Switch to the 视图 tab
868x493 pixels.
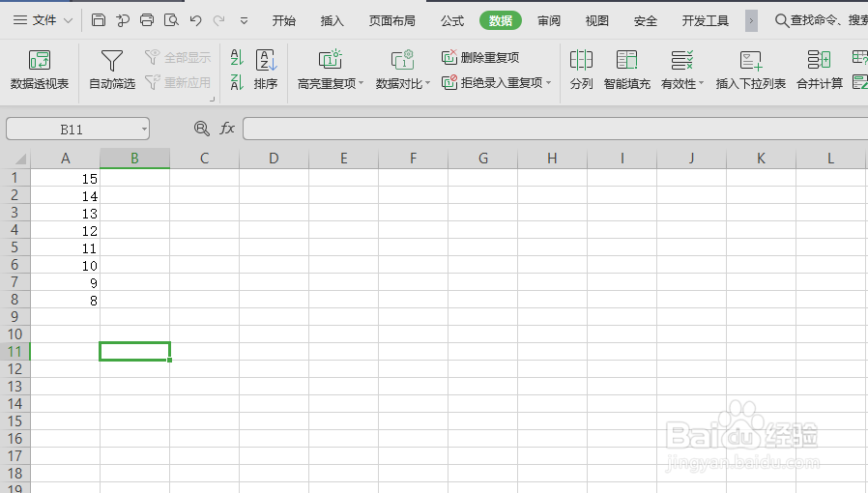click(596, 21)
